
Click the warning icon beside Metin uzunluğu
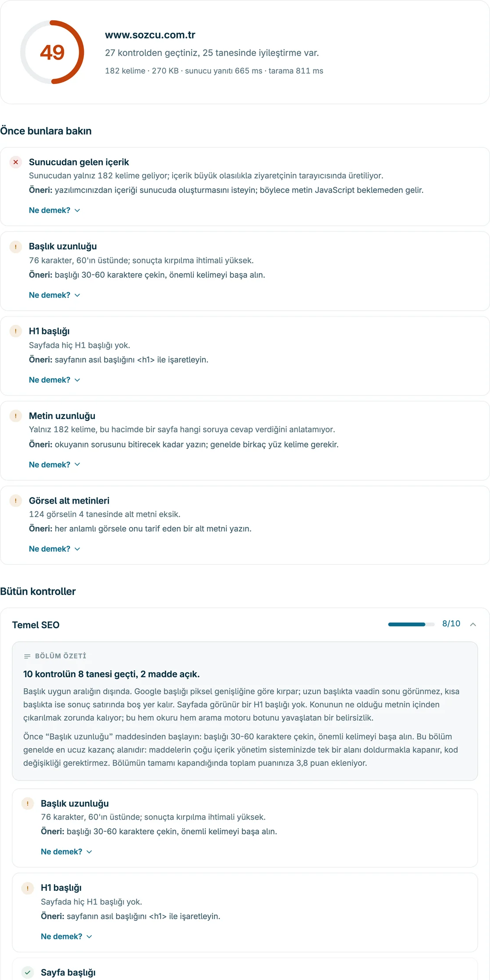click(x=15, y=416)
